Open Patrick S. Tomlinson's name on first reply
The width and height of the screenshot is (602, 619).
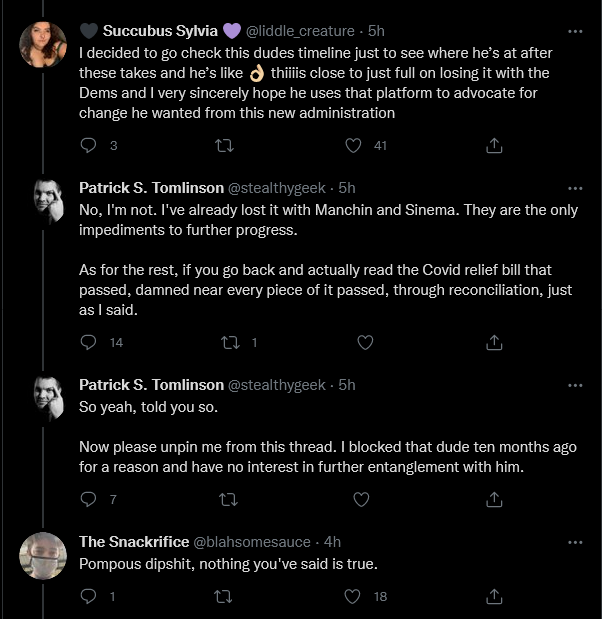[x=152, y=188]
